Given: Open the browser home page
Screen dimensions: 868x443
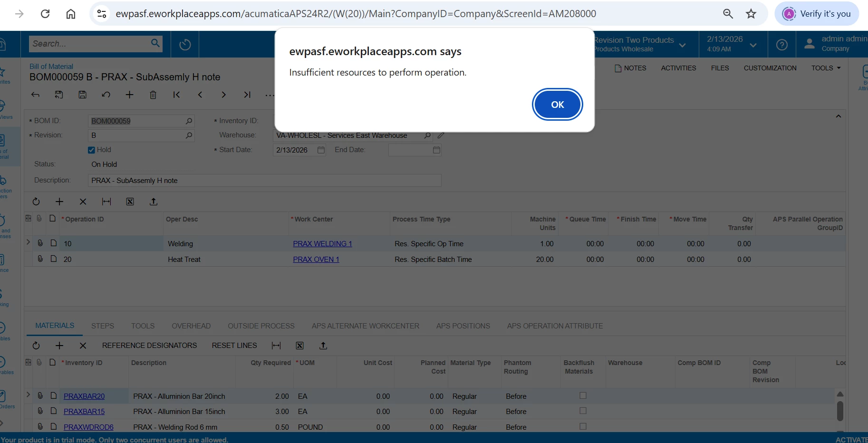Looking at the screenshot, I should pos(71,14).
